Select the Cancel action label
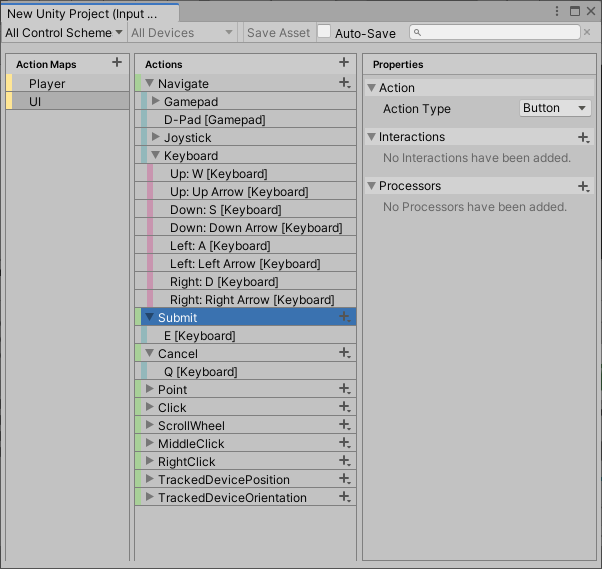The width and height of the screenshot is (602, 569). pos(178,354)
